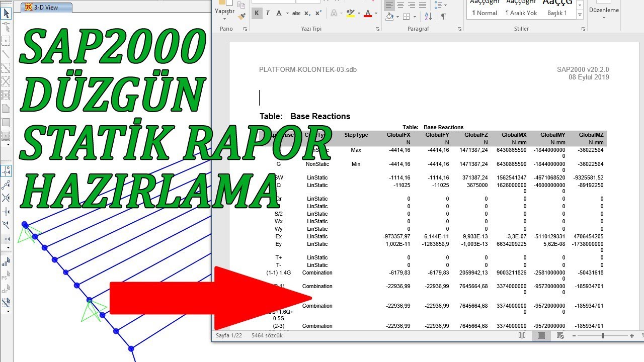The image size is (644, 362).
Task: Open the font color dropdown arrow
Action: (375, 14)
